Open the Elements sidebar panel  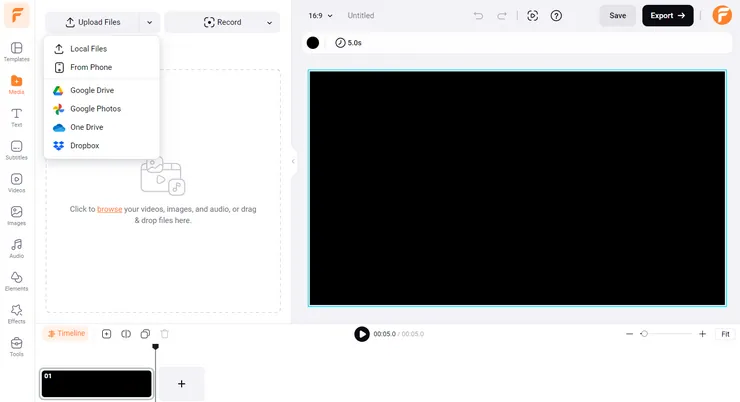click(16, 280)
